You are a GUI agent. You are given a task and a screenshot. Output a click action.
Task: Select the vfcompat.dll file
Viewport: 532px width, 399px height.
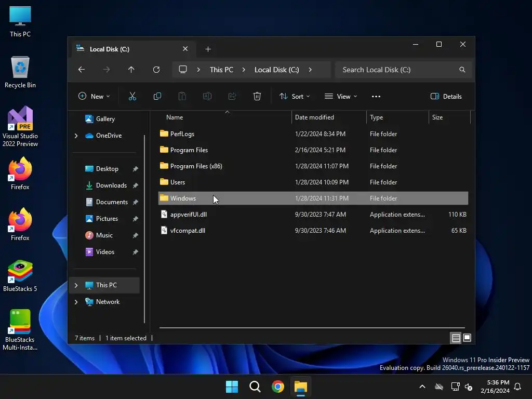pyautogui.click(x=313, y=230)
